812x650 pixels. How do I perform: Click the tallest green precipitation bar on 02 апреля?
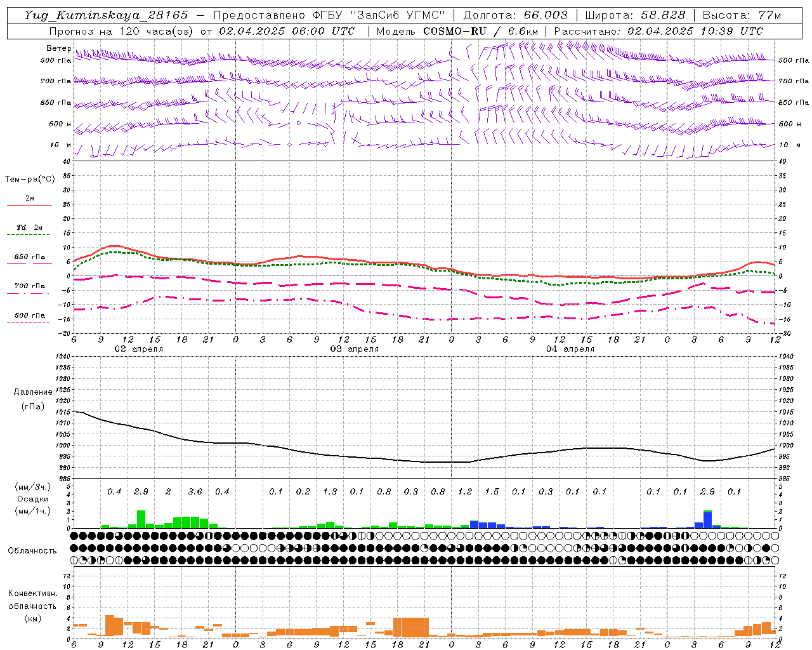pyautogui.click(x=141, y=519)
